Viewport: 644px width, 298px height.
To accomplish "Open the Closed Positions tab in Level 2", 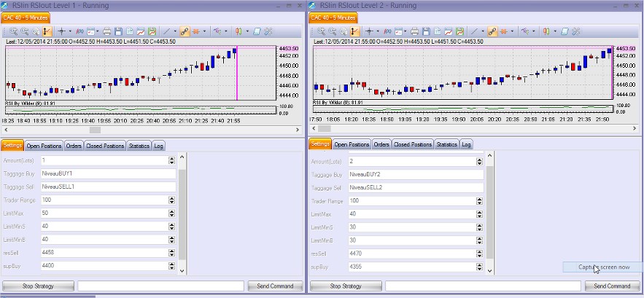I will pos(413,144).
